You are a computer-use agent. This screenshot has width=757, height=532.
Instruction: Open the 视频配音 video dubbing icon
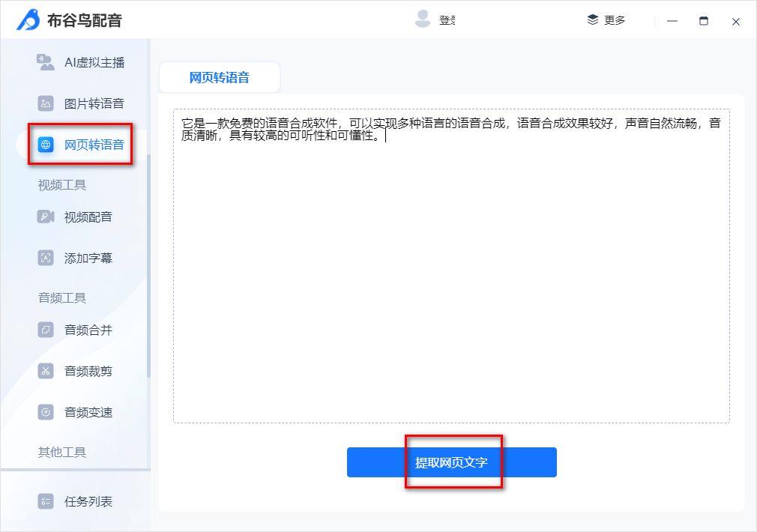[46, 217]
